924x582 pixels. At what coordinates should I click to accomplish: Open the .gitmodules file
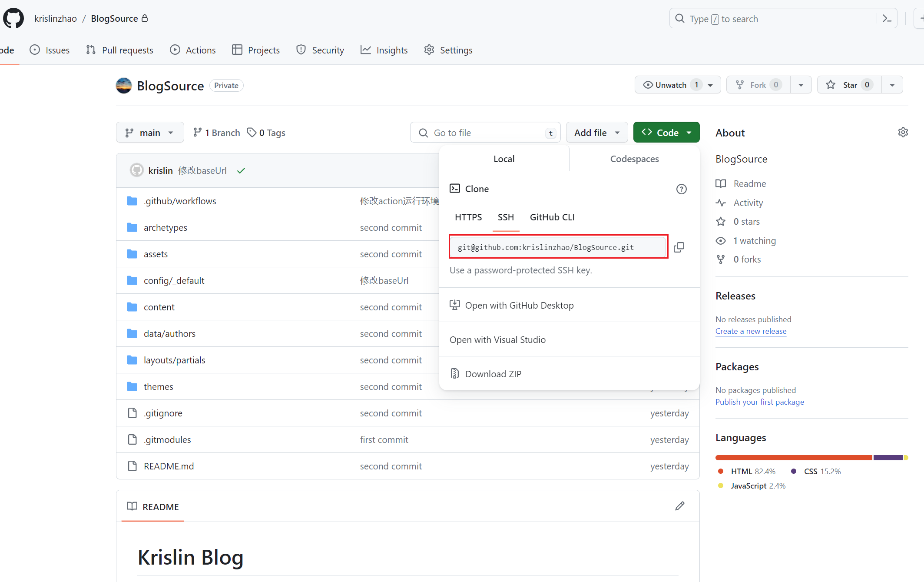point(167,439)
